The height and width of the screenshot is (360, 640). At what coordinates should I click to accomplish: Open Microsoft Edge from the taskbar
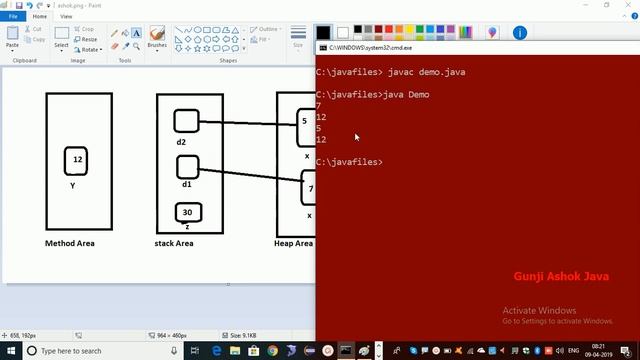point(216,351)
